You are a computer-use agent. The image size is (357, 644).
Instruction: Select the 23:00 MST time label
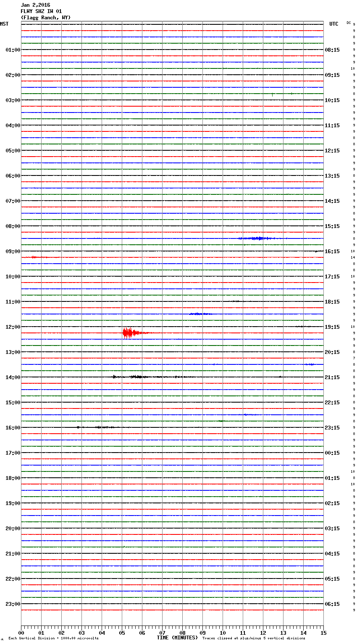13,604
